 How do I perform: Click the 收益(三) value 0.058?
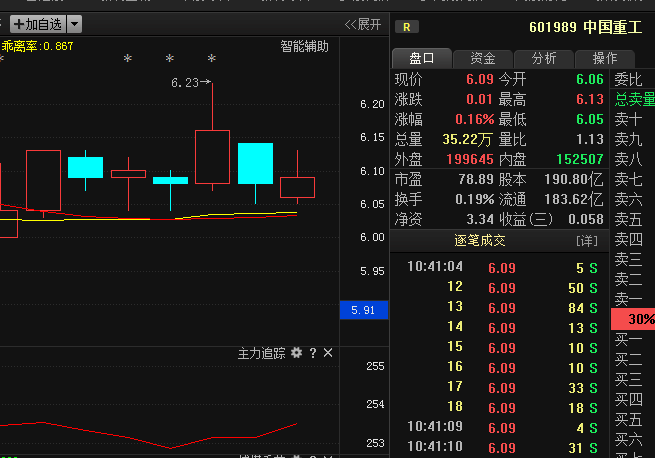click(x=586, y=219)
